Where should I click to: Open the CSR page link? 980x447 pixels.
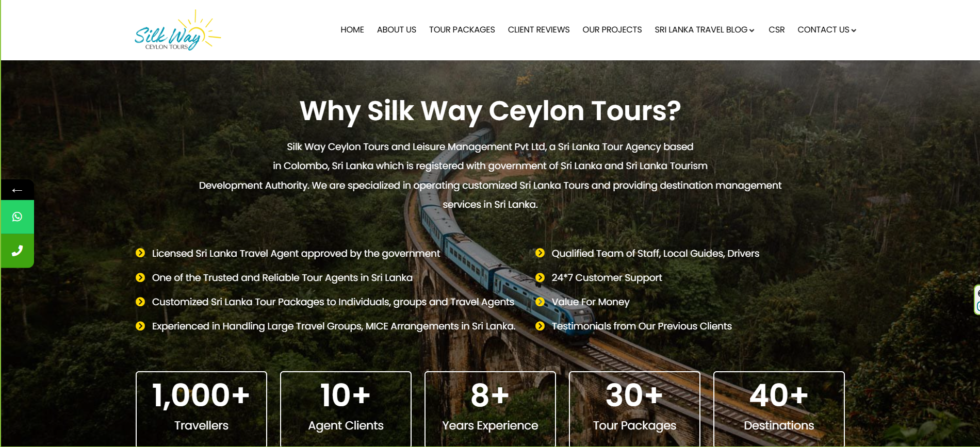coord(776,30)
